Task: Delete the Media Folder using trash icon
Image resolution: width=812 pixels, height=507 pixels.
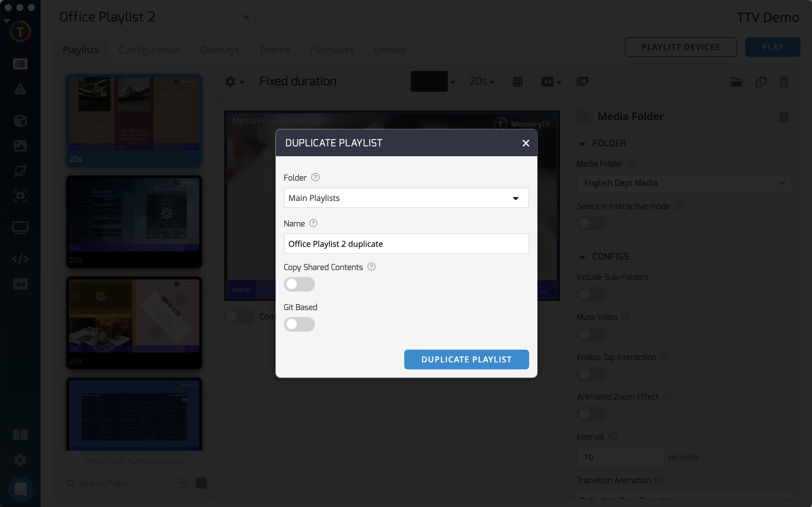Action: coord(784,116)
